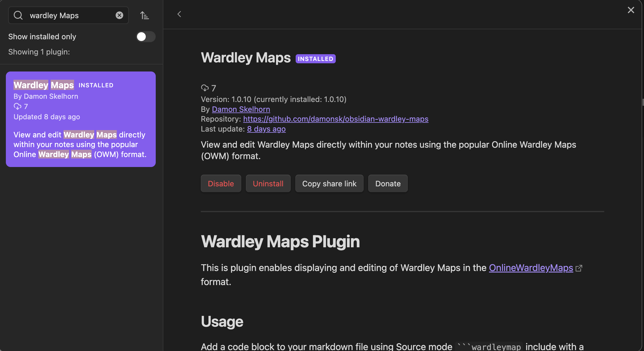Click the download icon on plugin card
Viewport: 644px width, 351px height.
point(18,106)
